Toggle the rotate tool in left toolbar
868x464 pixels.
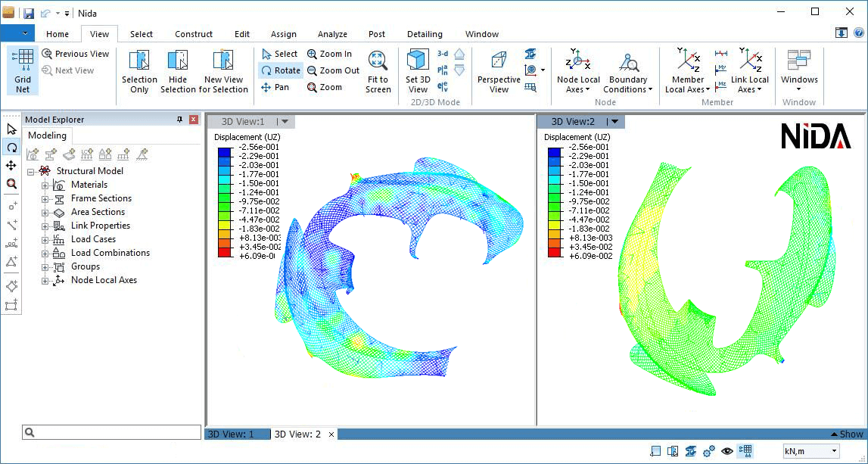[11, 148]
